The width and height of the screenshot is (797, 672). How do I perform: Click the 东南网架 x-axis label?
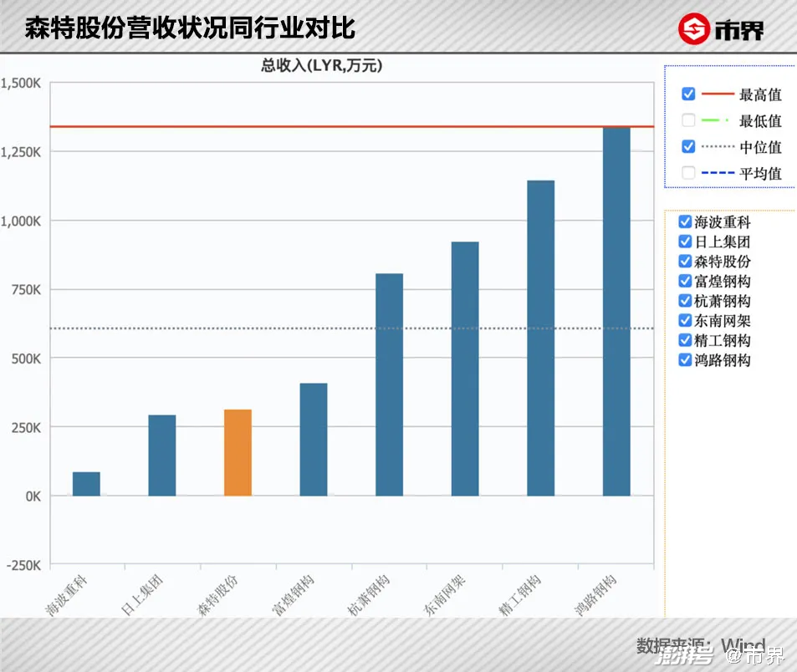click(445, 595)
